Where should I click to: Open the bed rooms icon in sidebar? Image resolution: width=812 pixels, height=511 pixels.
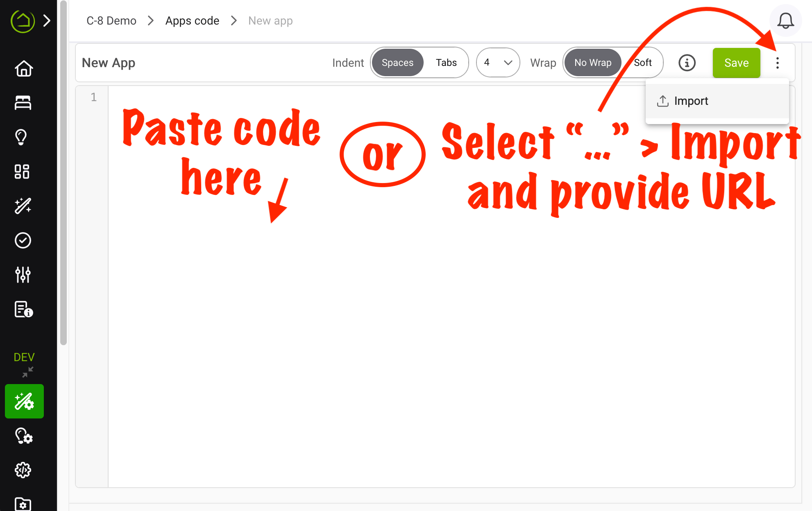click(x=23, y=102)
